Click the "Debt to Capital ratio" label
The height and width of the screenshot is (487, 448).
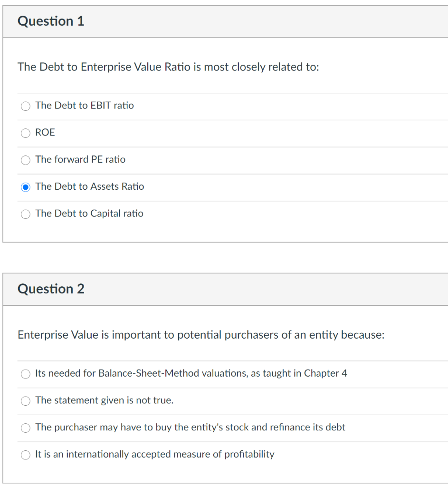coord(89,214)
